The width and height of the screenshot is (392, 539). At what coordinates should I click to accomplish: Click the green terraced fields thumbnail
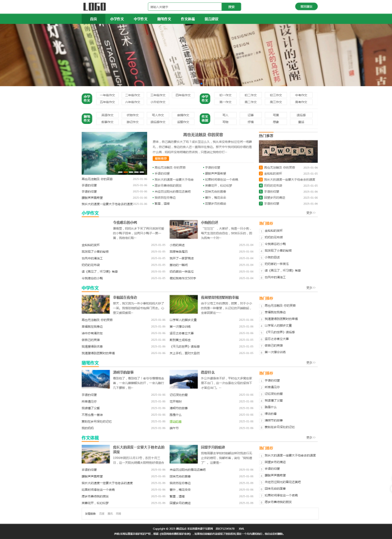point(184,304)
